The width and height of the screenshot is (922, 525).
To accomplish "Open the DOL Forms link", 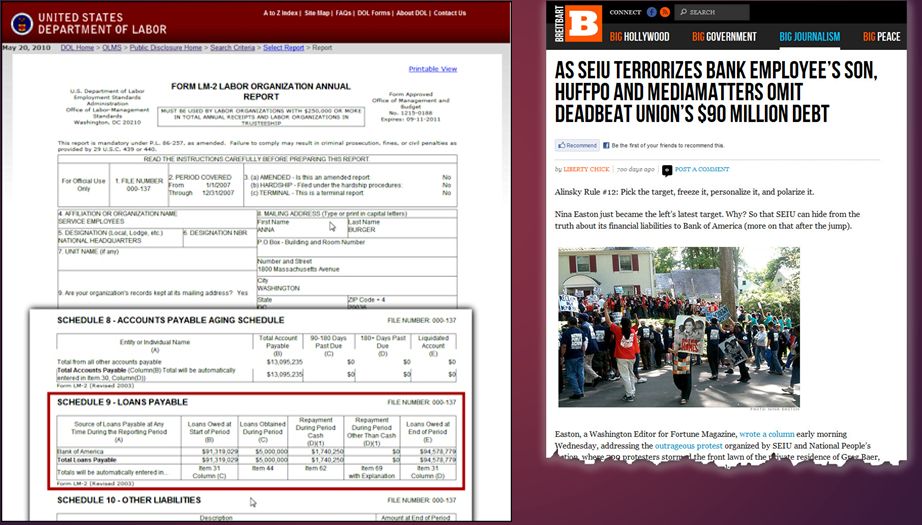I will click(373, 13).
